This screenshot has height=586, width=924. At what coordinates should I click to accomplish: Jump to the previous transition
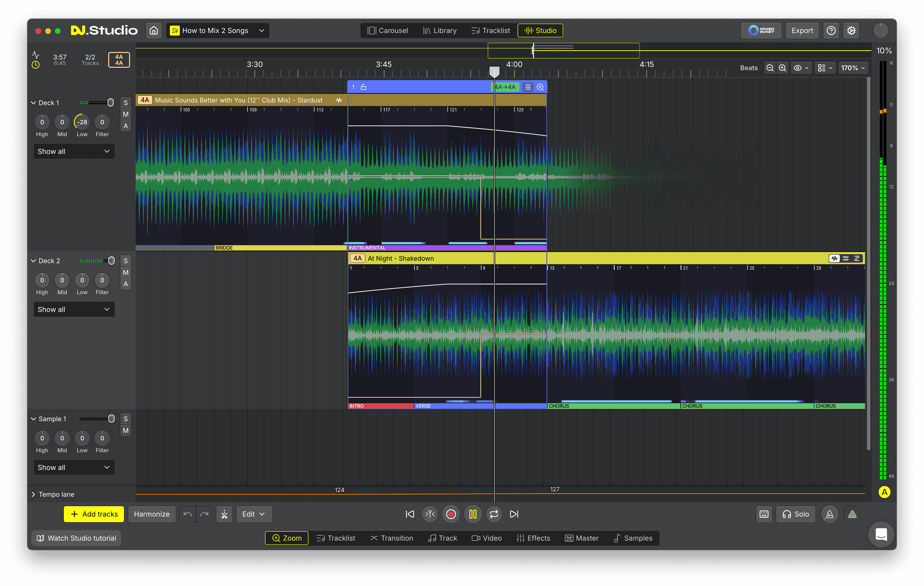click(410, 514)
